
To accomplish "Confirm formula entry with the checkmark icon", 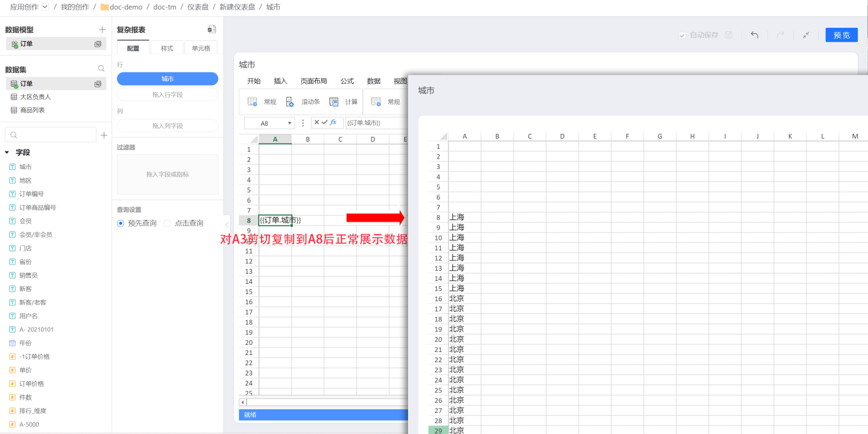I will (325, 122).
